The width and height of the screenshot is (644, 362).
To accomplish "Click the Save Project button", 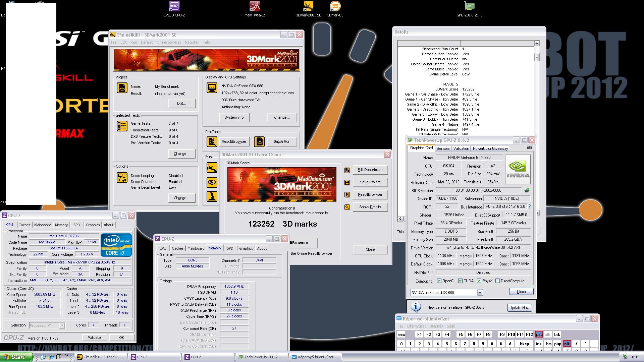I will [370, 182].
